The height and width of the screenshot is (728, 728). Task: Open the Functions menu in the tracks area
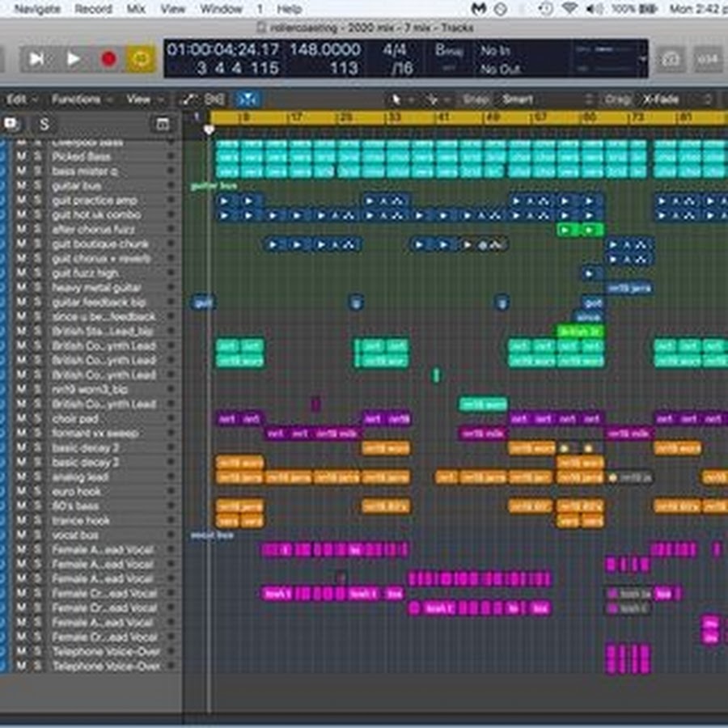coord(77,99)
